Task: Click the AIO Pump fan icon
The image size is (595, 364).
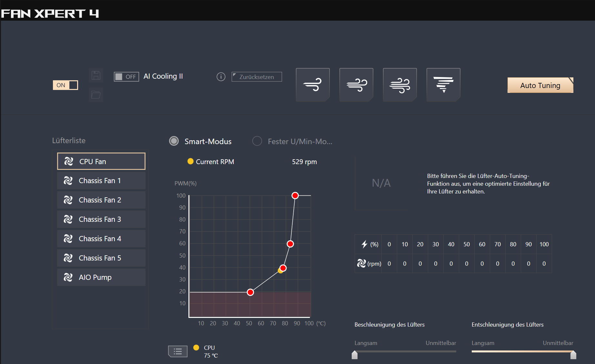Action: 68,277
